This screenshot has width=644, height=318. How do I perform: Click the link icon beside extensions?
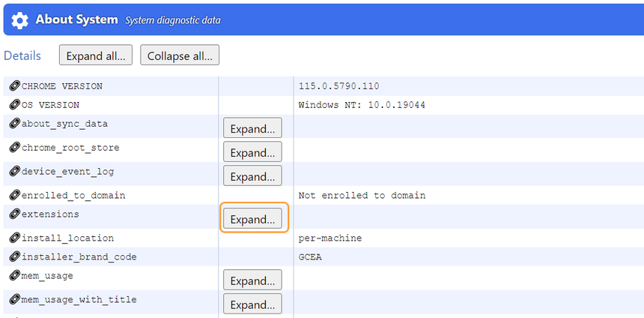pyautogui.click(x=15, y=214)
